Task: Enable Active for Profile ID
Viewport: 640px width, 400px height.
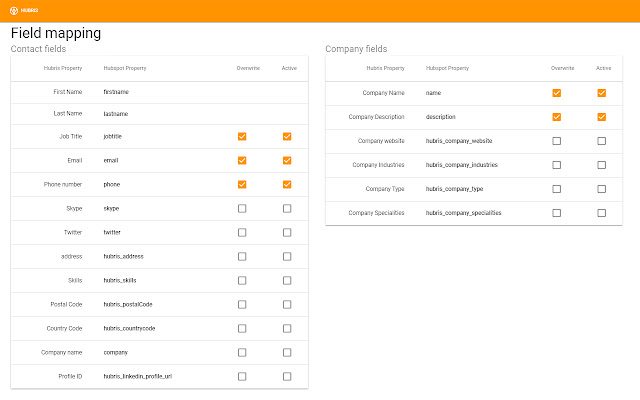Action: point(287,376)
